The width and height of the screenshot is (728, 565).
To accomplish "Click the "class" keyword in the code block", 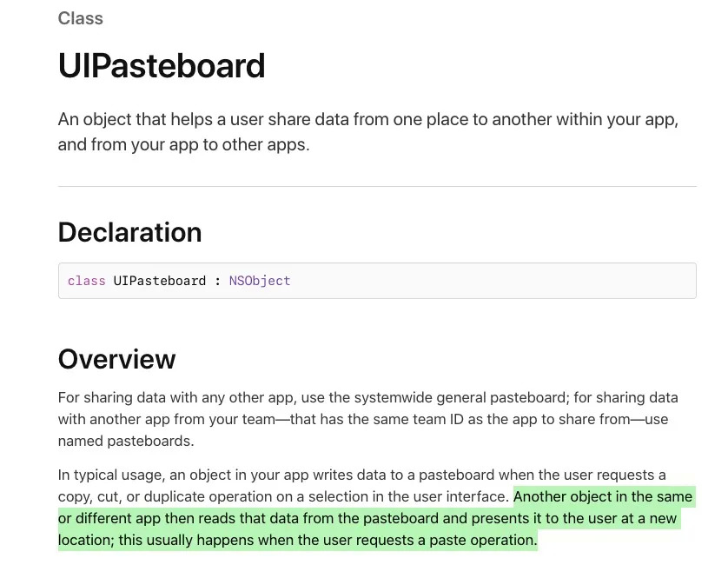I will (86, 281).
